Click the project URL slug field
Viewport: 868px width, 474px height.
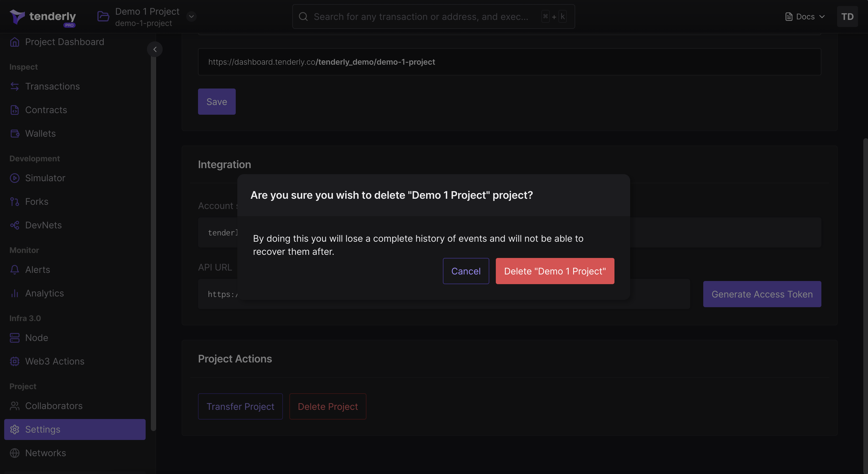click(509, 62)
